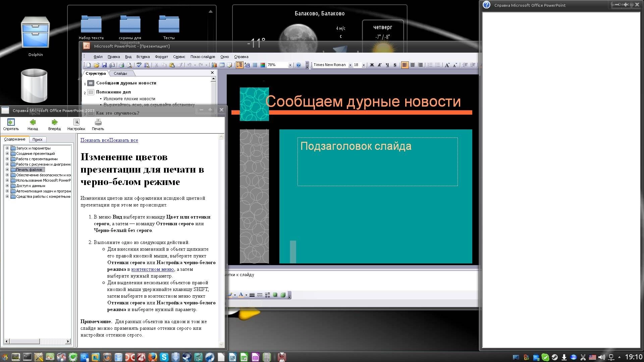Insert table from the PowerPoint toolbar
This screenshot has height=362, width=644.
pyautogui.click(x=222, y=65)
